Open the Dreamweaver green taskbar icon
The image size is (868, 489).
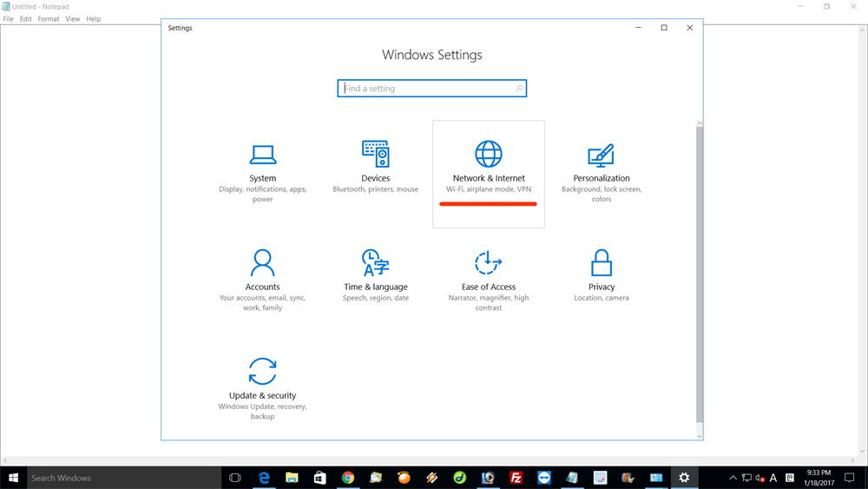pos(459,478)
